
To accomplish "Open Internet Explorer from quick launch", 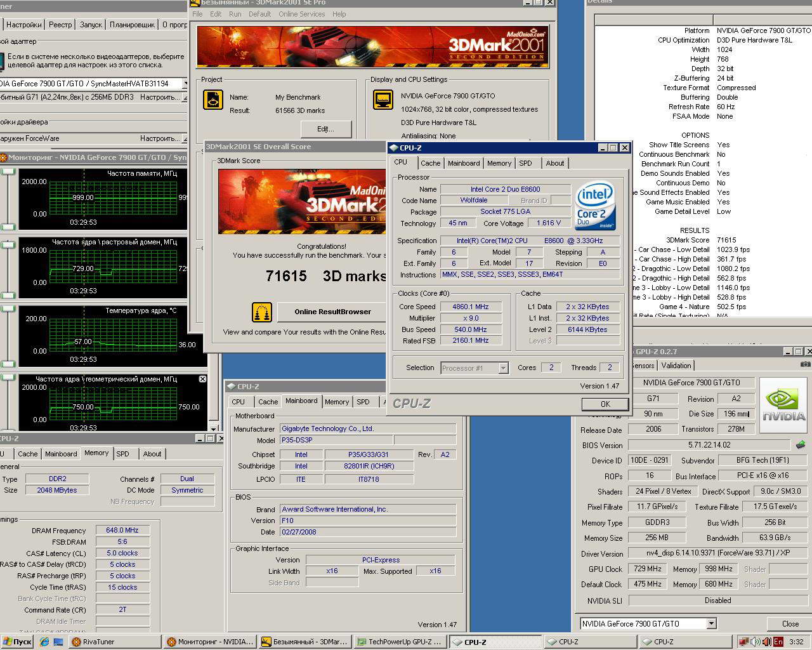I will click(x=44, y=642).
